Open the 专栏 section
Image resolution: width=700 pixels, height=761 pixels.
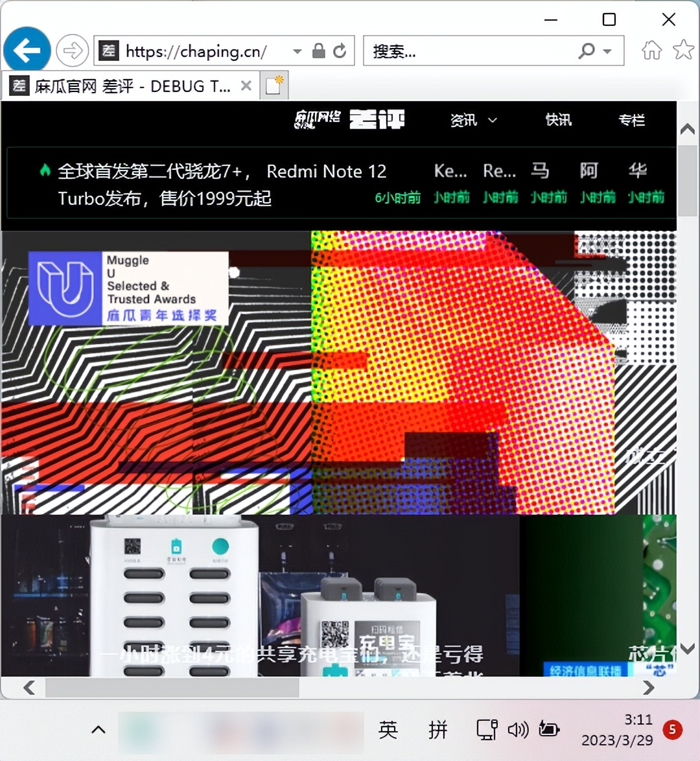[x=632, y=121]
